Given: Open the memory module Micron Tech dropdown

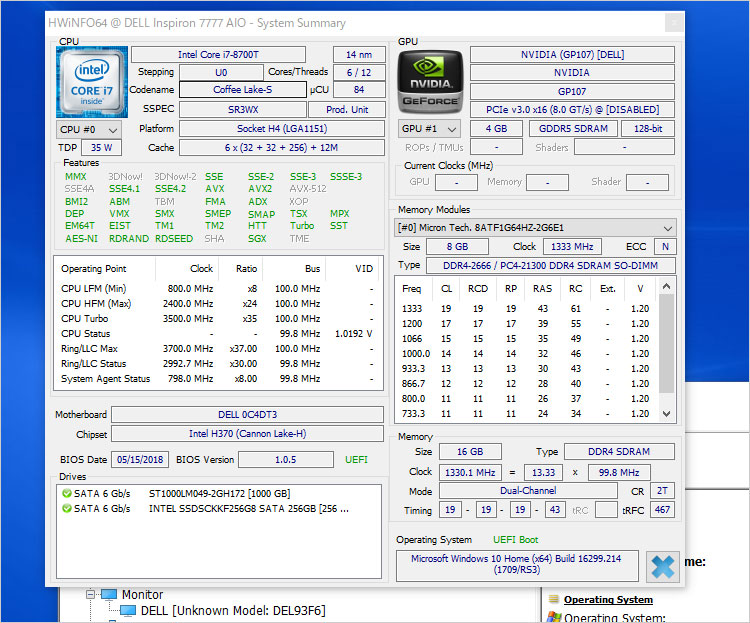Looking at the screenshot, I should 535,228.
